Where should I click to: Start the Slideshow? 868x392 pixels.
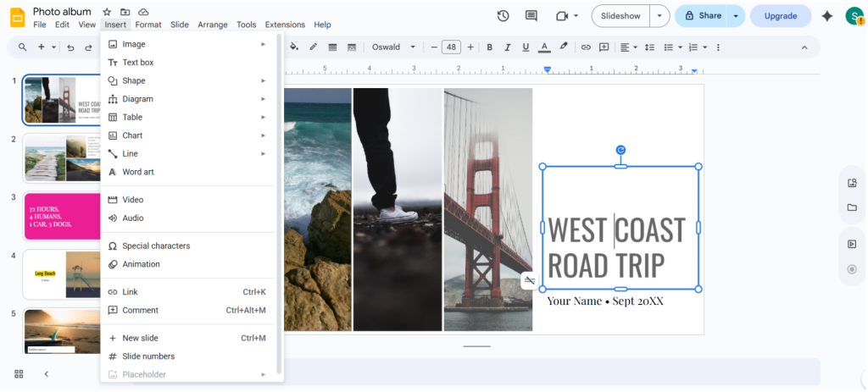coord(620,16)
